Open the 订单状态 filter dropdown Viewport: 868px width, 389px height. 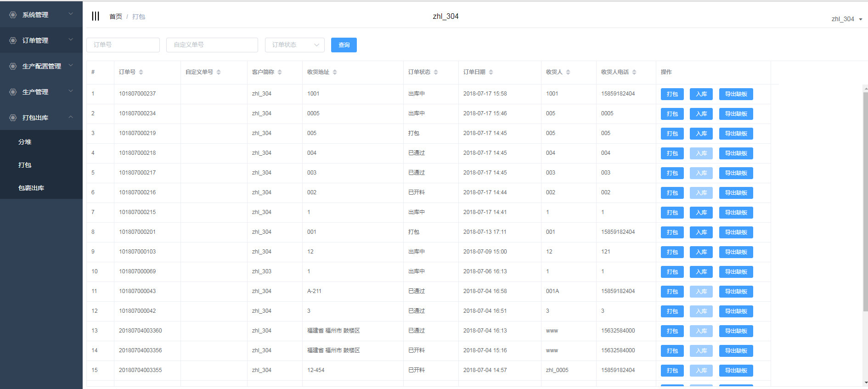pyautogui.click(x=294, y=45)
